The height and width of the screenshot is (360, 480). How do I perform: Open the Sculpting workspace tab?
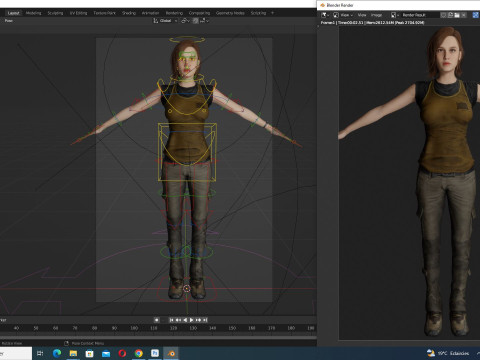55,13
